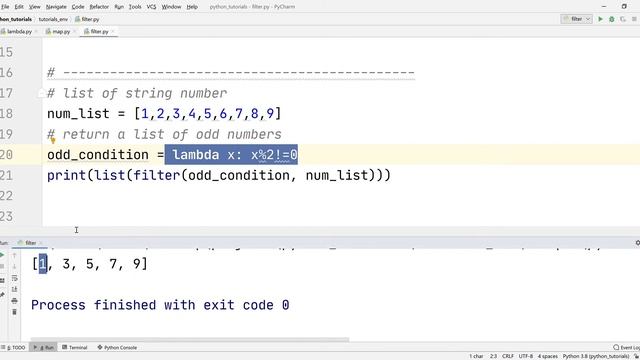The width and height of the screenshot is (640, 360).
Task: Click the stop icon in Run panel sidebar
Action: 2,266
